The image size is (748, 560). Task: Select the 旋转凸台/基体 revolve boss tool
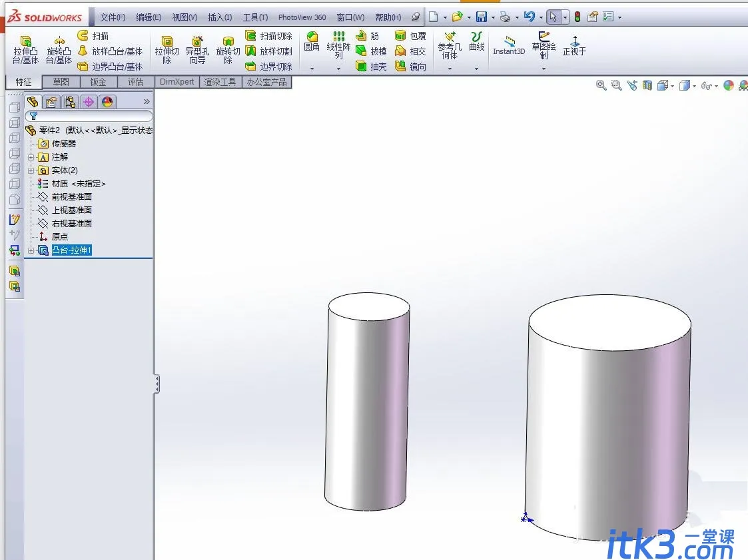[x=59, y=50]
